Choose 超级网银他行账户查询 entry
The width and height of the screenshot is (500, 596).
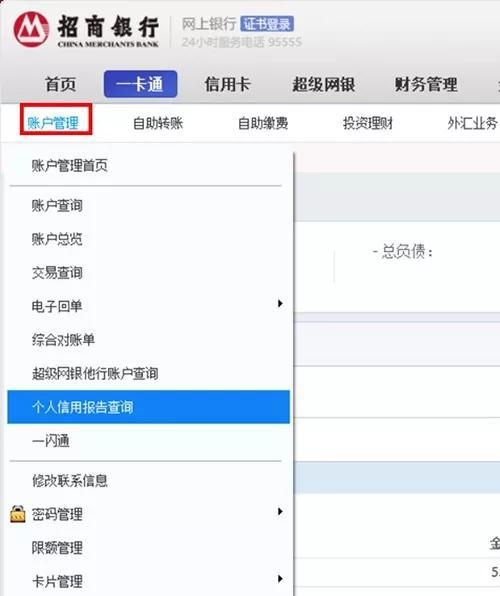[95, 373]
